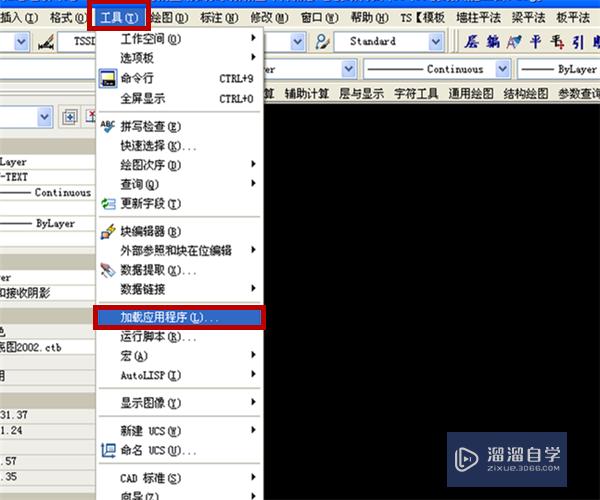600x500 pixels.
Task: Open the 格式(O) menu
Action: pyautogui.click(x=68, y=17)
